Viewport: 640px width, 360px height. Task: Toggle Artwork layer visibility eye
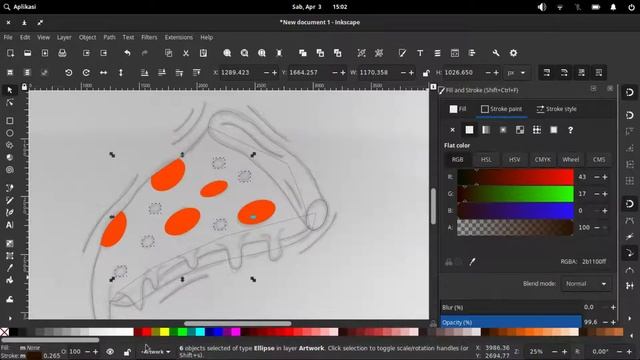(110, 351)
